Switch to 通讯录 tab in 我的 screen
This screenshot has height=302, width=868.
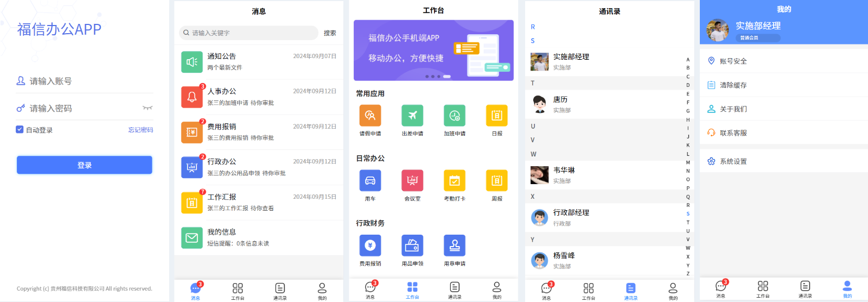805,290
